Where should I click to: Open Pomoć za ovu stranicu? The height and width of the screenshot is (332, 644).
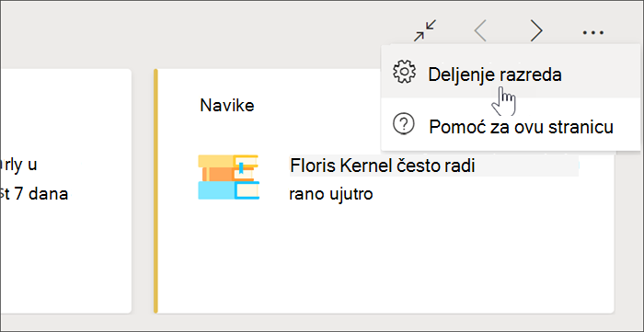click(511, 125)
